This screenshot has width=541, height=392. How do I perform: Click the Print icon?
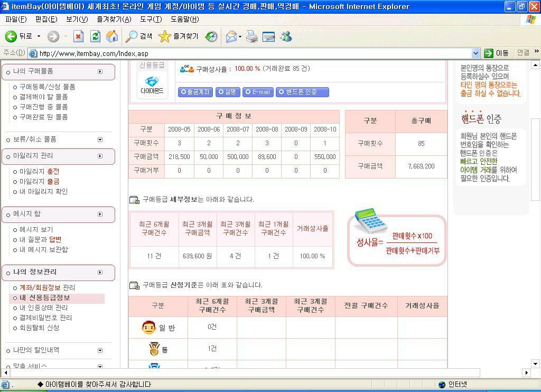click(x=252, y=36)
